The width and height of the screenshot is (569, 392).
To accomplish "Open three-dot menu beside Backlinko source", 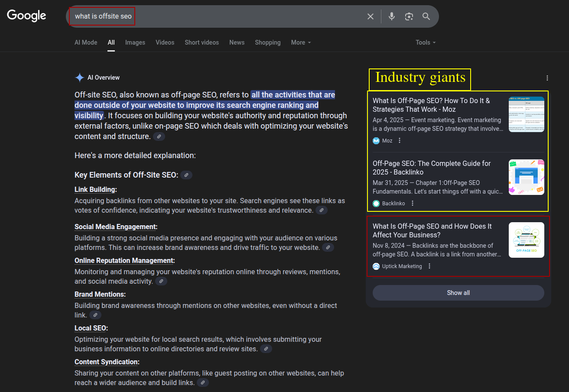I will (413, 203).
